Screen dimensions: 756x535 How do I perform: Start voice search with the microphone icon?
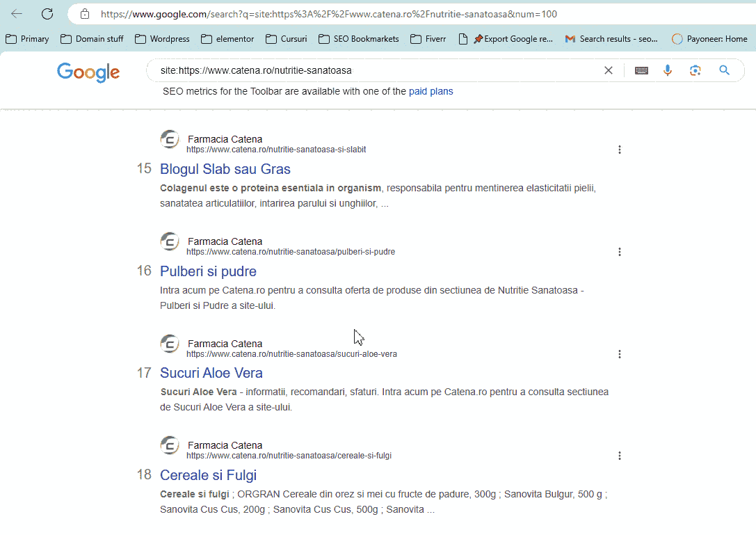click(668, 70)
